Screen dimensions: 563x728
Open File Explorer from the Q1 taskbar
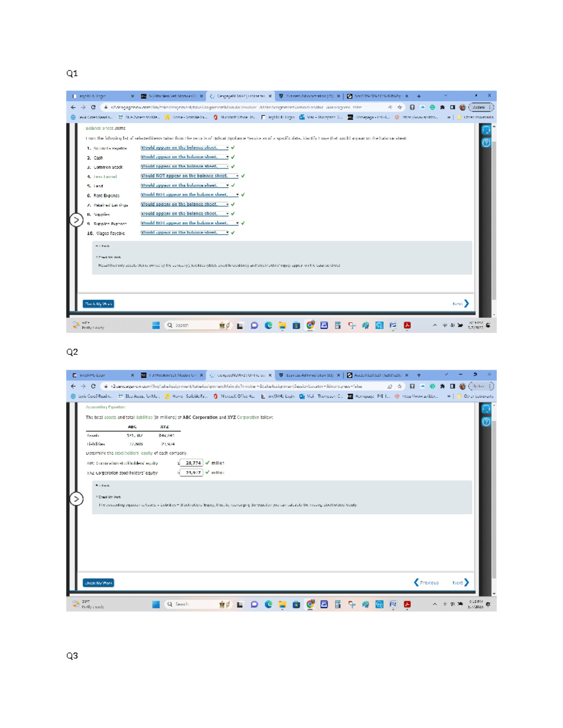click(282, 325)
